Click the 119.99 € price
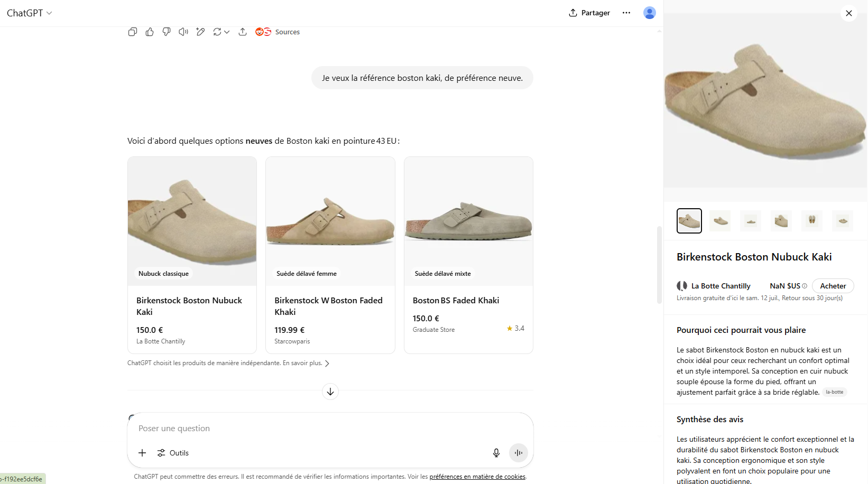This screenshot has width=868, height=484. click(290, 330)
